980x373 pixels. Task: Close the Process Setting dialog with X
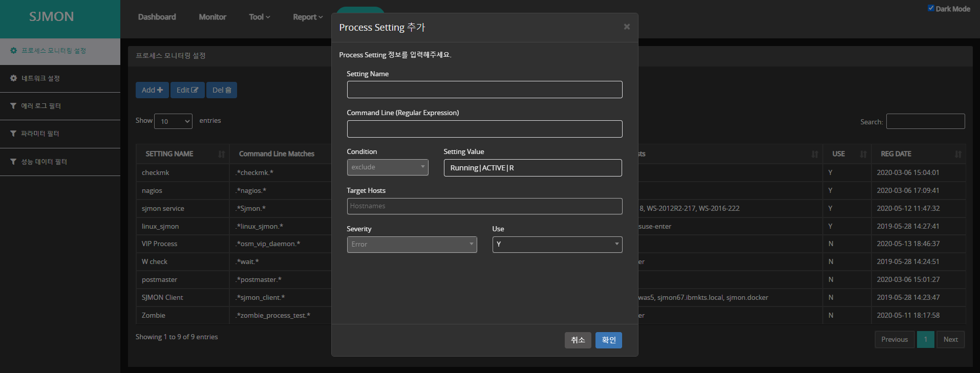point(627,27)
